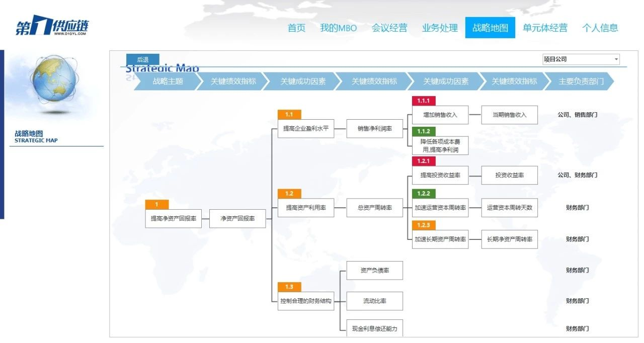Image resolution: width=644 pixels, height=343 pixels.
Task: Select the 提高企业盈利水平 node
Action: point(306,129)
